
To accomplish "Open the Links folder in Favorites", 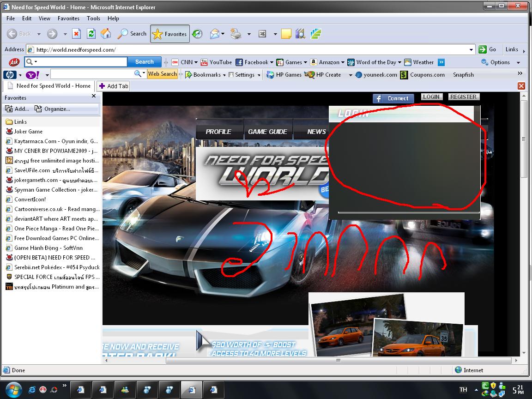I will [x=20, y=122].
